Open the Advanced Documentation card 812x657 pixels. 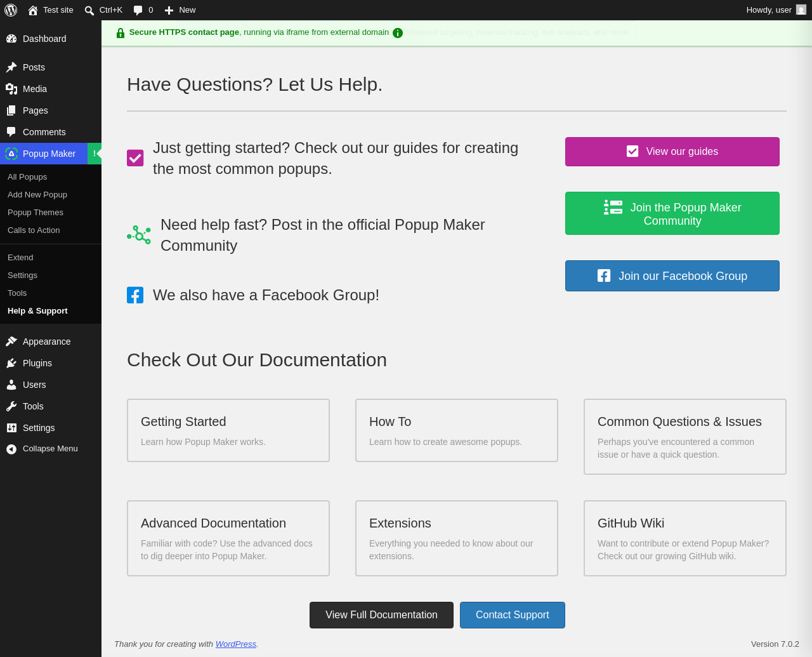[x=228, y=538]
